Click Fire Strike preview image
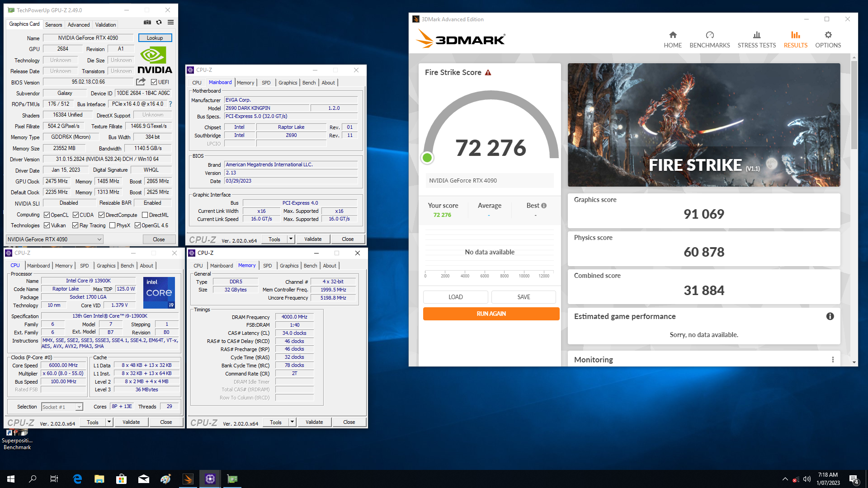868x488 pixels. pos(704,125)
